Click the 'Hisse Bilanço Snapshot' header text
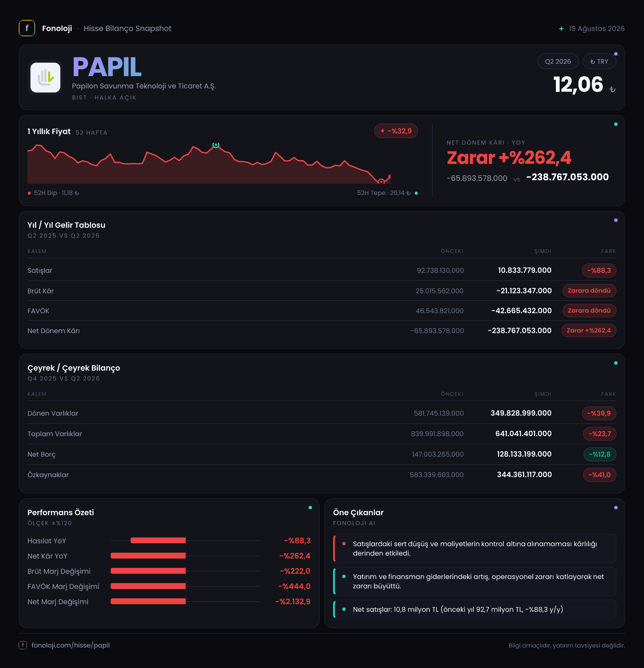644x668 pixels. pyautogui.click(x=127, y=28)
